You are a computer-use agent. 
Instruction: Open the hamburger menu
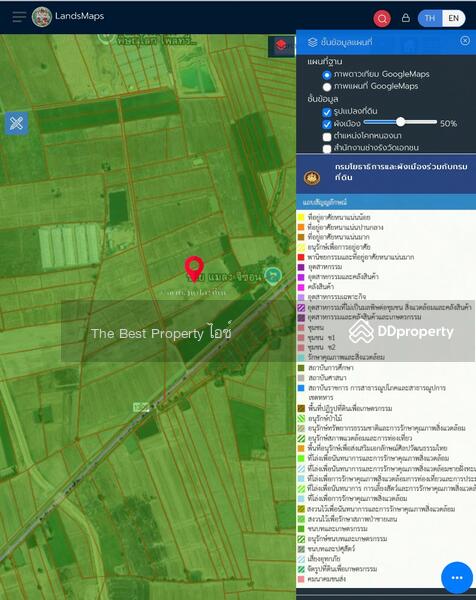pyautogui.click(x=19, y=17)
